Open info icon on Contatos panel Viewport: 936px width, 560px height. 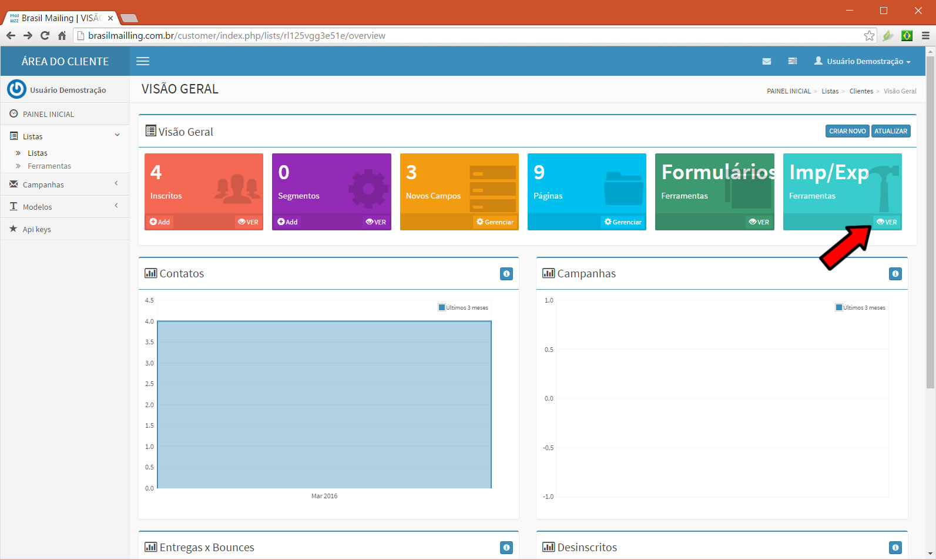pyautogui.click(x=506, y=274)
